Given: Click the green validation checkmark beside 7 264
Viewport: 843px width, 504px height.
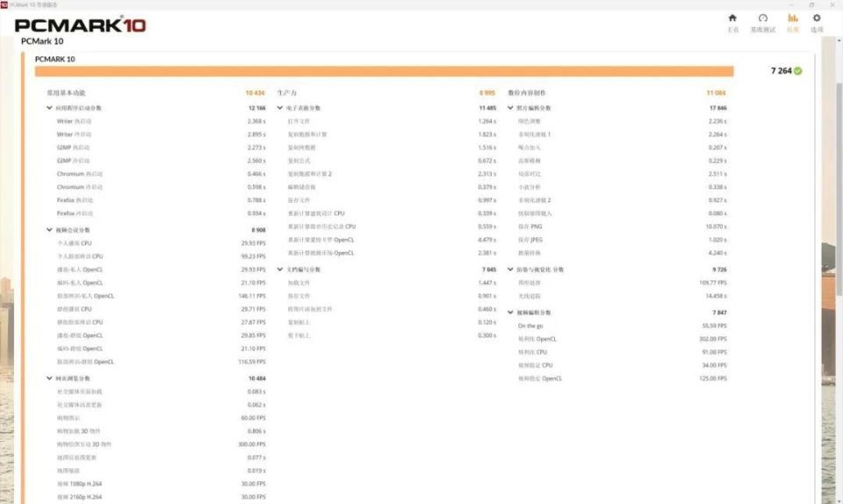Looking at the screenshot, I should pos(798,71).
